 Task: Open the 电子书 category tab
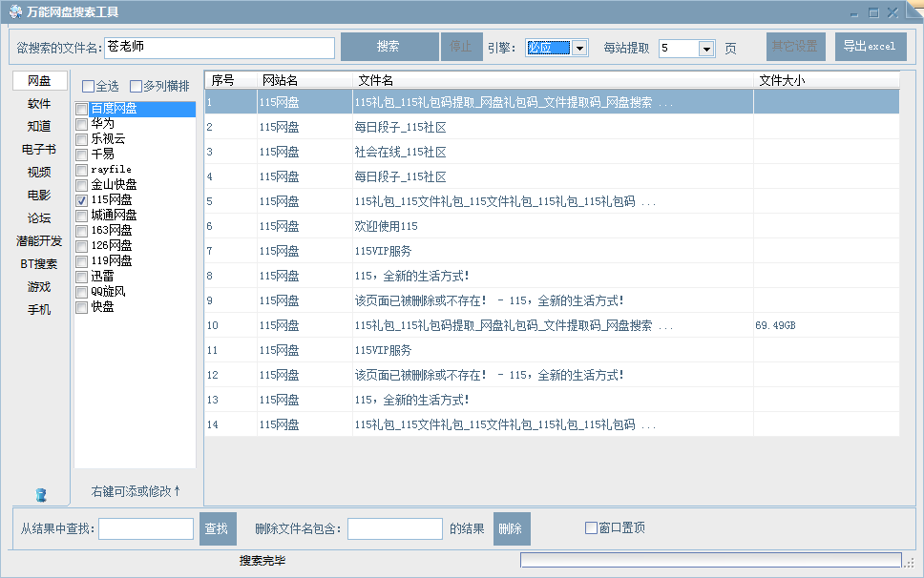tap(39, 150)
